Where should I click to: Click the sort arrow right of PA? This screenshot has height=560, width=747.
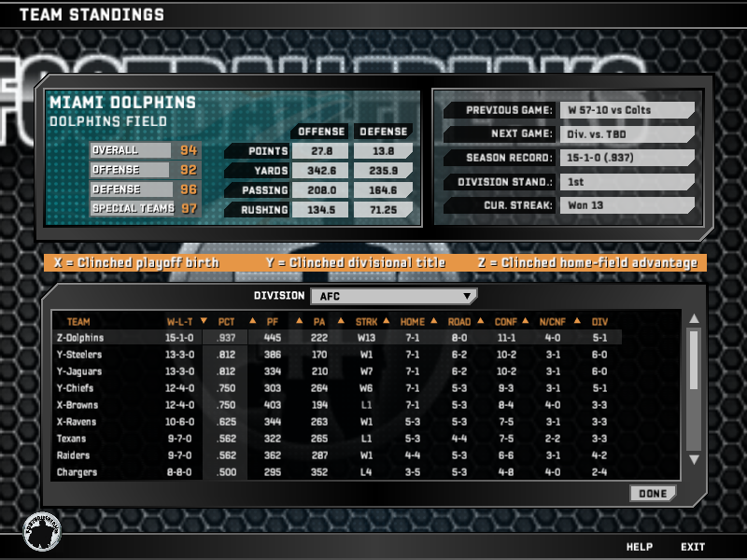pos(341,320)
